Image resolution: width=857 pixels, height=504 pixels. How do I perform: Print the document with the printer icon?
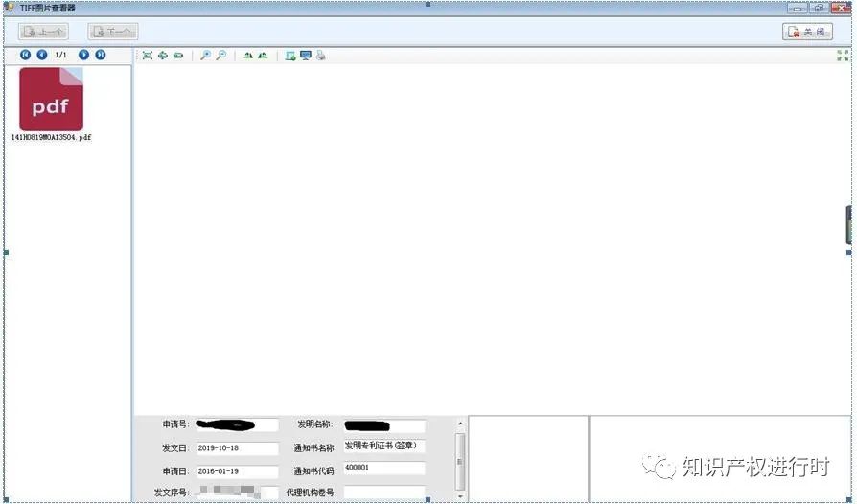point(321,56)
